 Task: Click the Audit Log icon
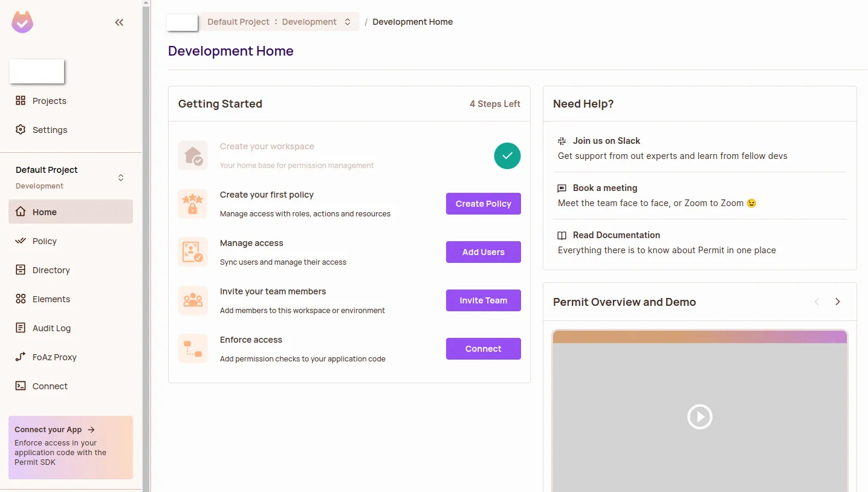coord(21,328)
